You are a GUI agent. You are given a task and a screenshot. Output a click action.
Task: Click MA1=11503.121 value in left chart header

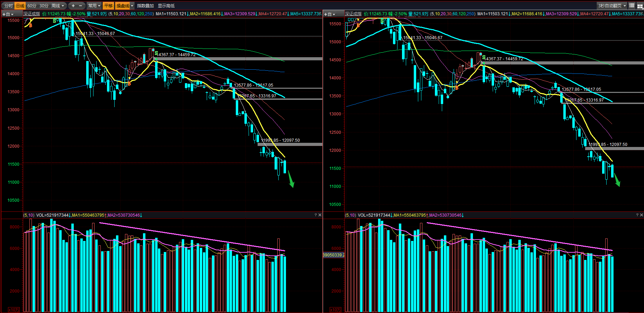171,14
